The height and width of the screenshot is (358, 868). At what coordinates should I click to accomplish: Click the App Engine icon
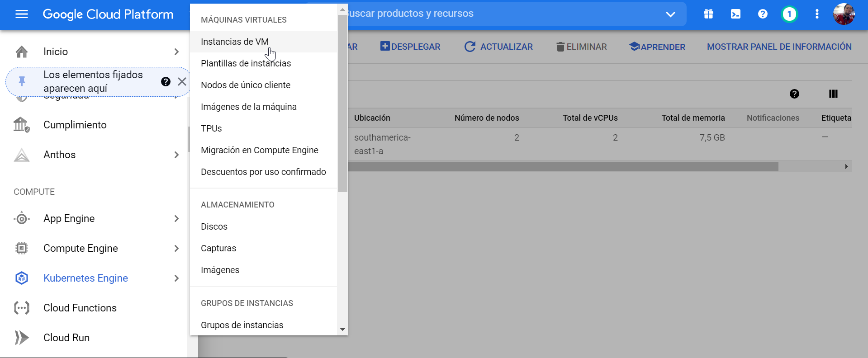tap(21, 219)
